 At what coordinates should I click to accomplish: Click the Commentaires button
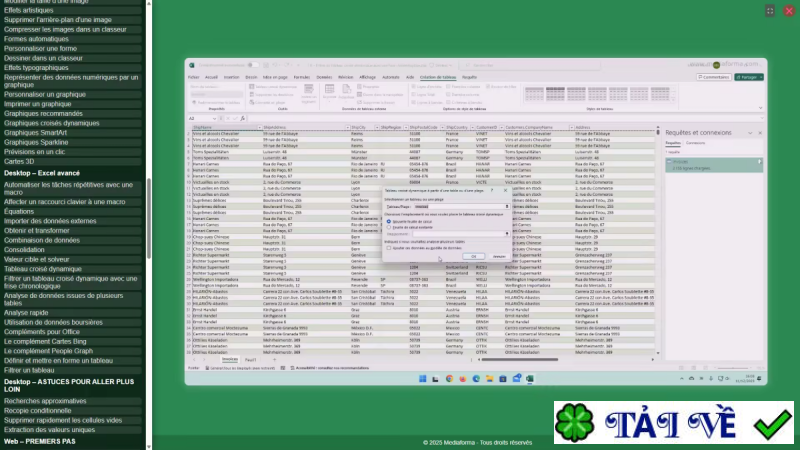pyautogui.click(x=713, y=77)
